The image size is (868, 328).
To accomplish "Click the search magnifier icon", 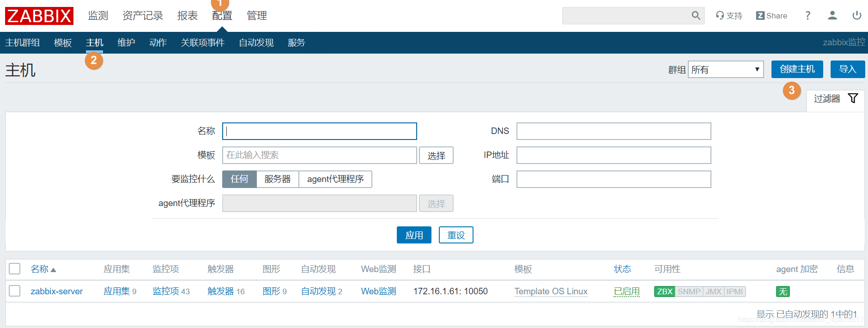I will (x=696, y=16).
